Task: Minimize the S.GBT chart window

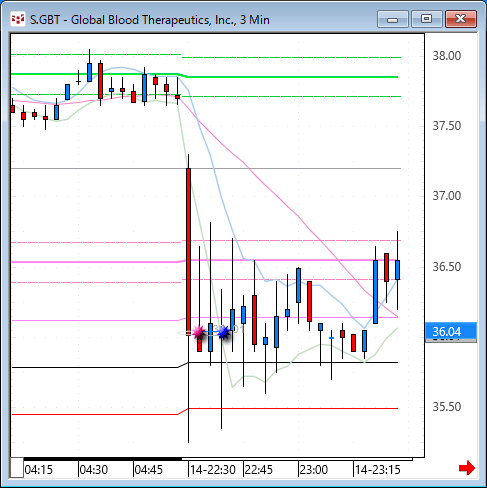Action: 393,19
